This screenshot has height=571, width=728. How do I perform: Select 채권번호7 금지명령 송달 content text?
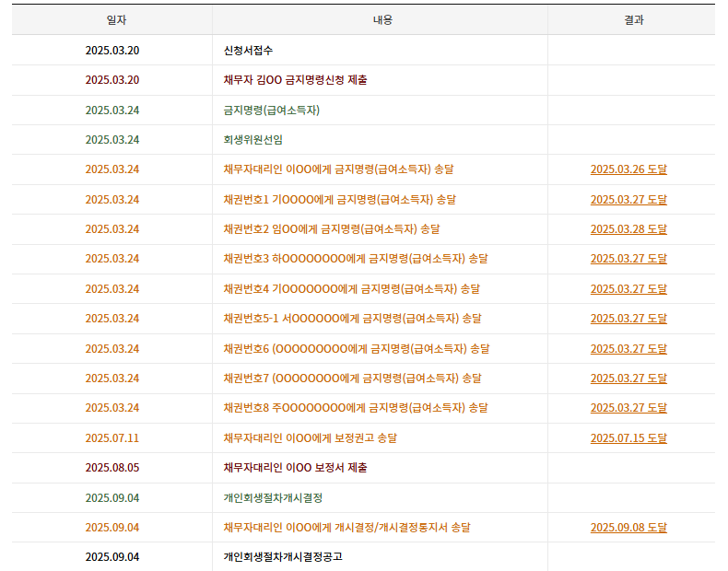click(352, 379)
